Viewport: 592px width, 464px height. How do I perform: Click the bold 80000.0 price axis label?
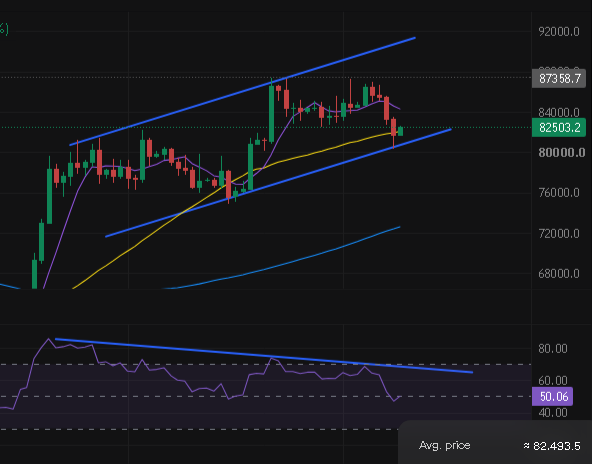tap(562, 153)
